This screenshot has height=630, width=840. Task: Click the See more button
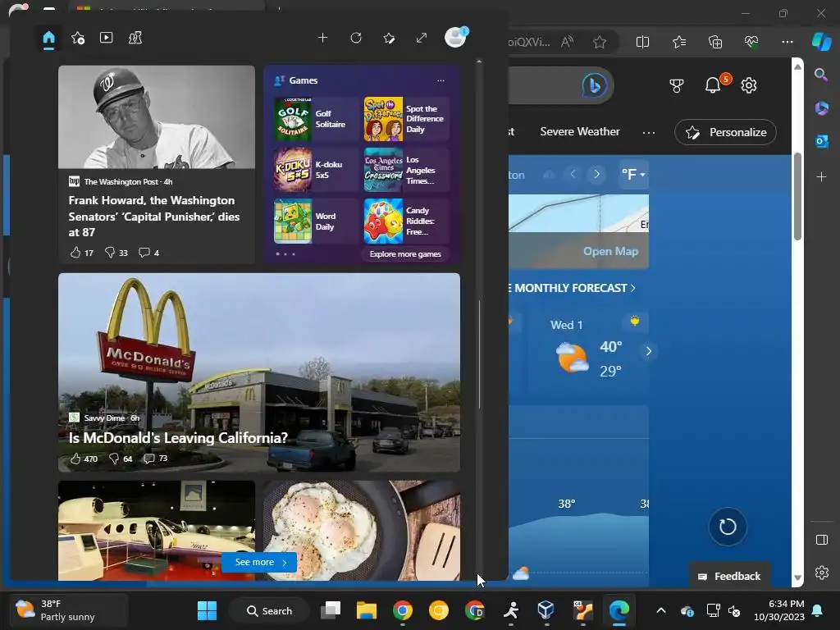tap(259, 562)
